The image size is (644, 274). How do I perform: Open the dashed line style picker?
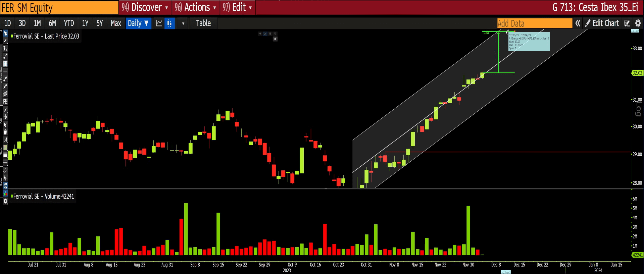(x=5, y=163)
